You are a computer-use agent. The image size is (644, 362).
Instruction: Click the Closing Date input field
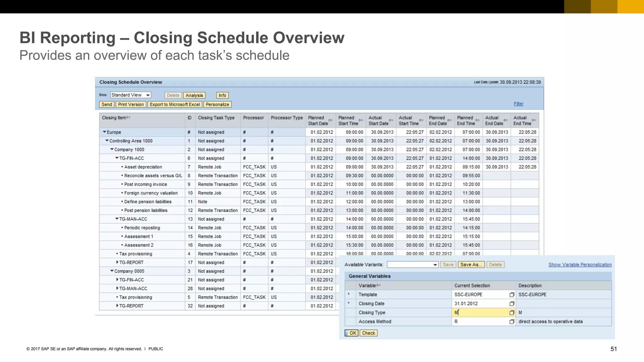pos(480,304)
